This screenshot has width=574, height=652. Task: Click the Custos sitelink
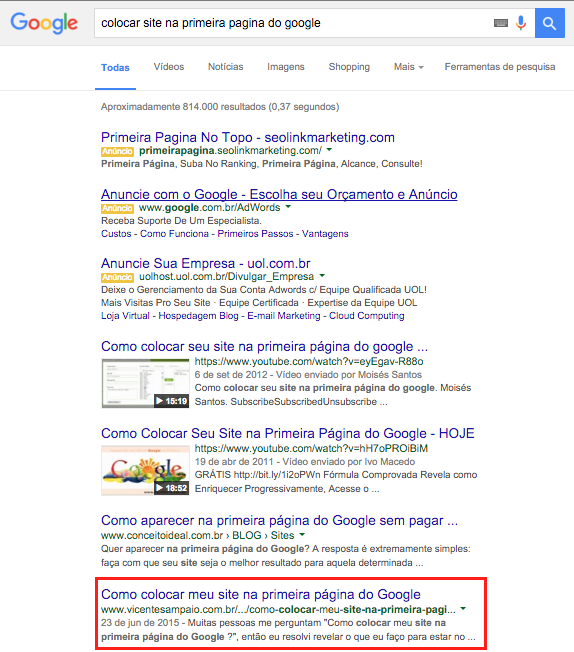coord(116,234)
